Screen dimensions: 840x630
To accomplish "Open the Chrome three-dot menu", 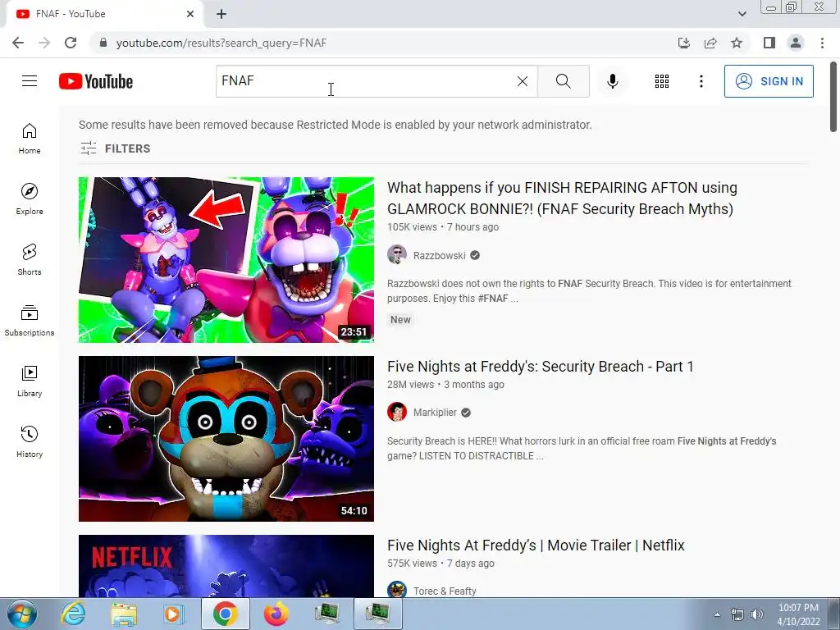I will (822, 43).
